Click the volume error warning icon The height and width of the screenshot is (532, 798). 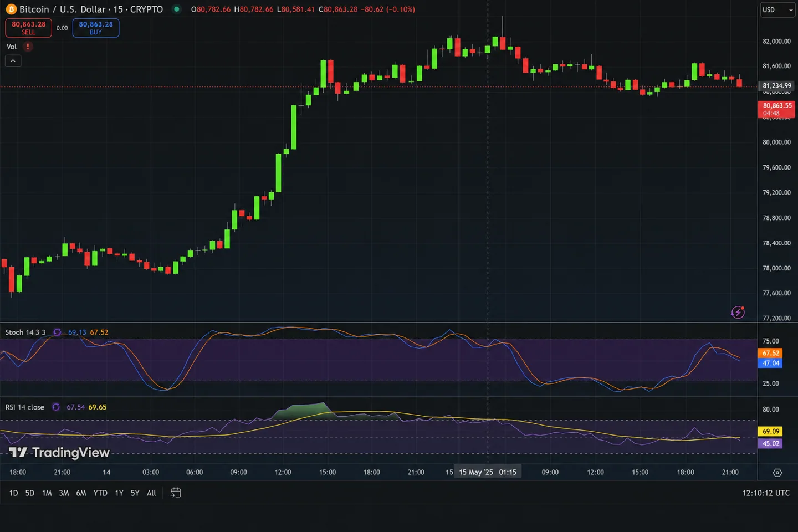[x=27, y=47]
